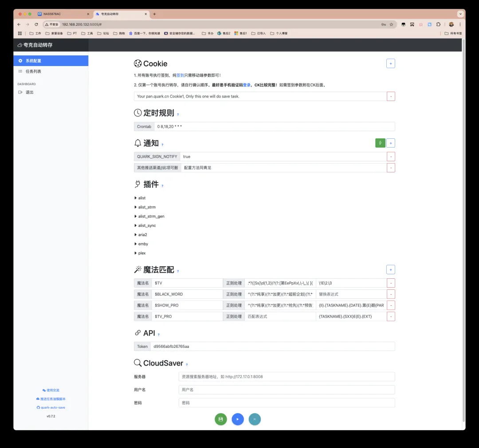Open the quark-auto-save GitHub link
This screenshot has width=479, height=448.
(x=51, y=407)
